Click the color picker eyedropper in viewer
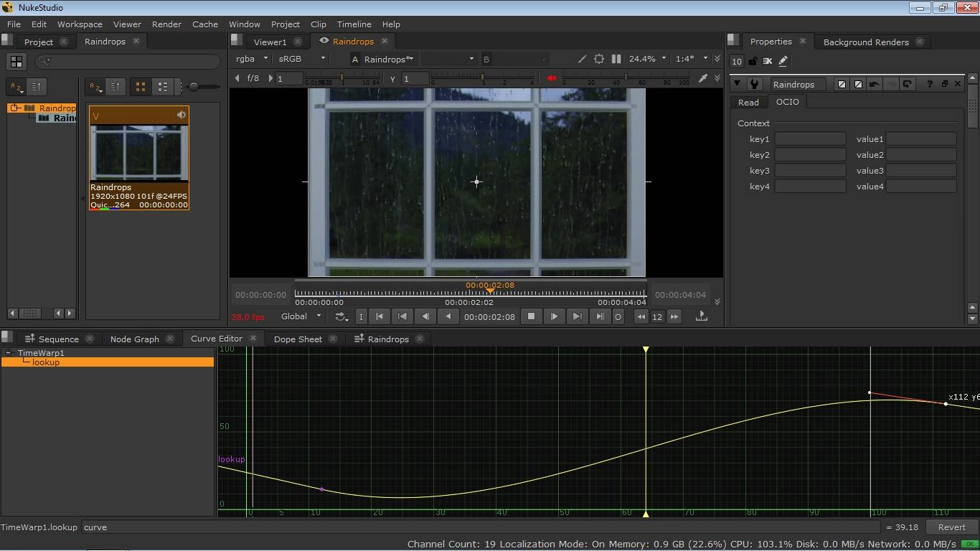Screen dimensions: 980x551 coord(703,78)
